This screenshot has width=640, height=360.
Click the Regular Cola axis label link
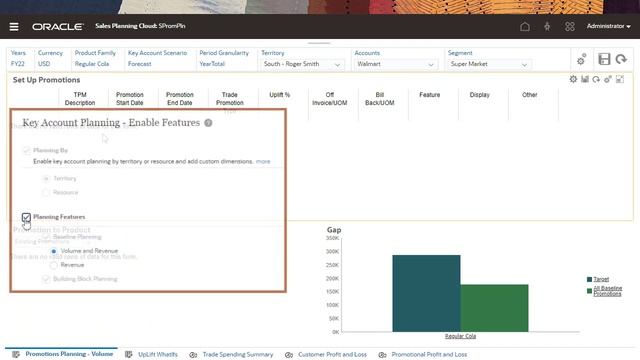(460, 336)
